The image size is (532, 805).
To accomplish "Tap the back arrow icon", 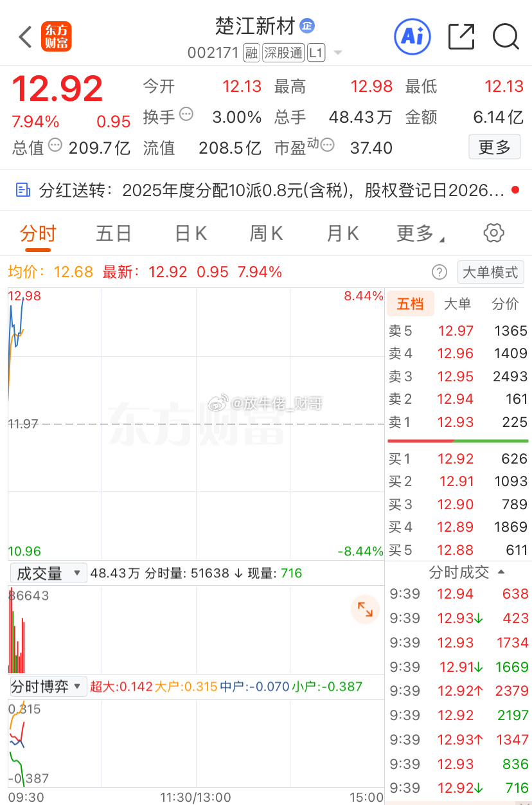I will coord(25,37).
